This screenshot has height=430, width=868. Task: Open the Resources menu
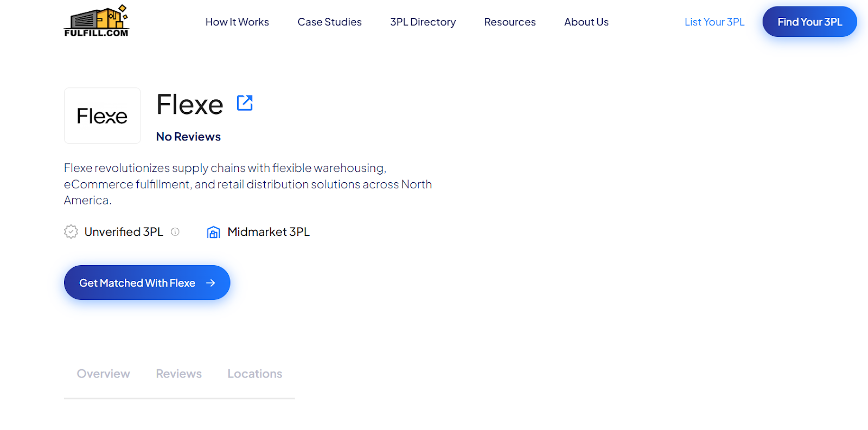pos(510,22)
